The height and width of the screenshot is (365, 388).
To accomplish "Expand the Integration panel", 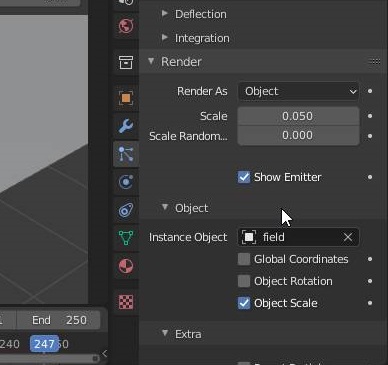I will (x=165, y=37).
